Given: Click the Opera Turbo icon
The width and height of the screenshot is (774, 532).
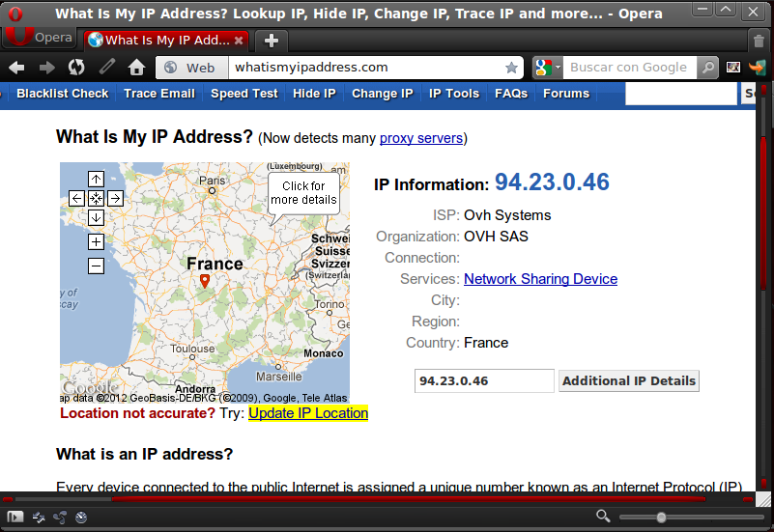Looking at the screenshot, I should pyautogui.click(x=81, y=517).
